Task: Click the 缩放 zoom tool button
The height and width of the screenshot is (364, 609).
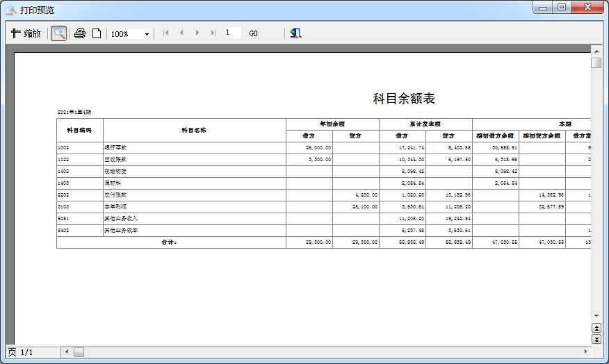Action: click(26, 33)
